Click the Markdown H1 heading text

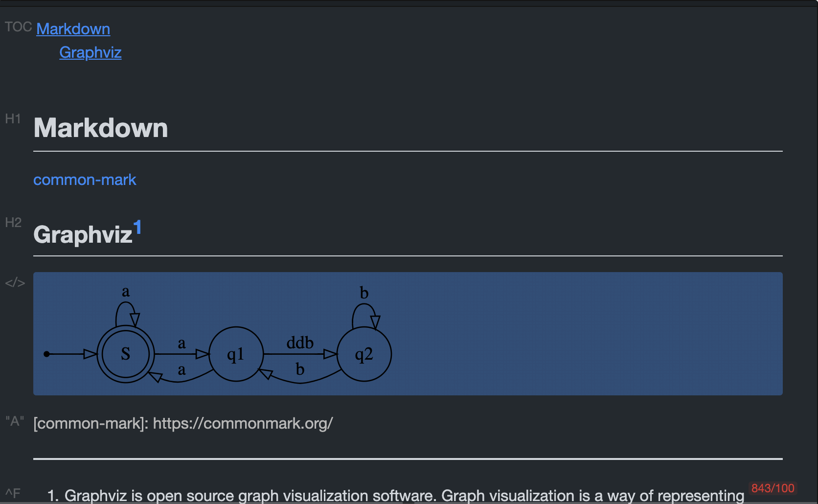101,128
